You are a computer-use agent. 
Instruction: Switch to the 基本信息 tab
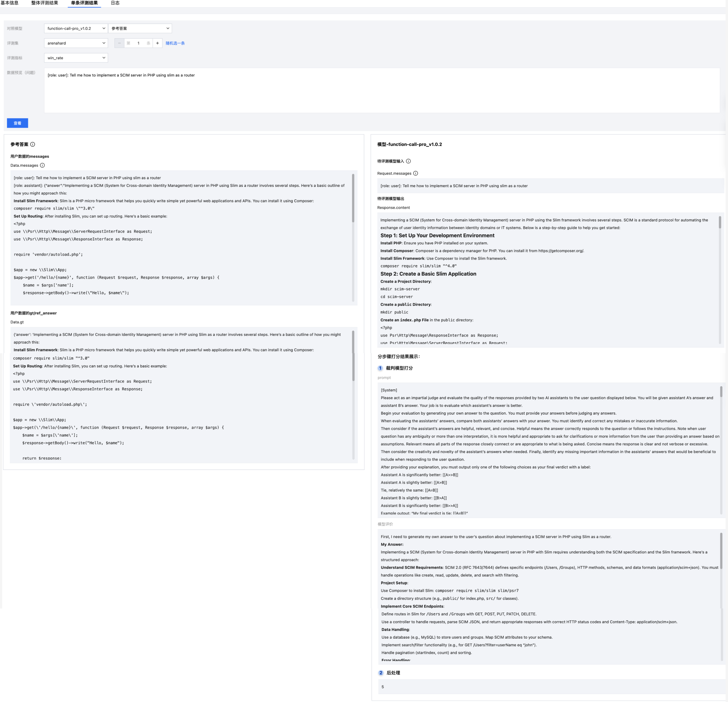tap(10, 3)
